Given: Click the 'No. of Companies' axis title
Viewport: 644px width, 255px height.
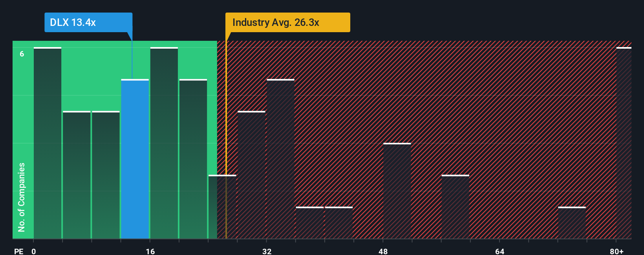Looking at the screenshot, I should coord(21,197).
